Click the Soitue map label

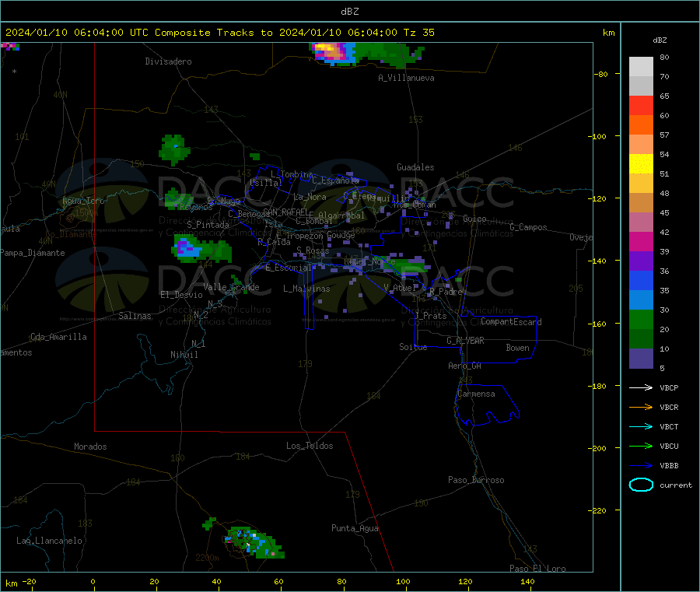pos(413,347)
